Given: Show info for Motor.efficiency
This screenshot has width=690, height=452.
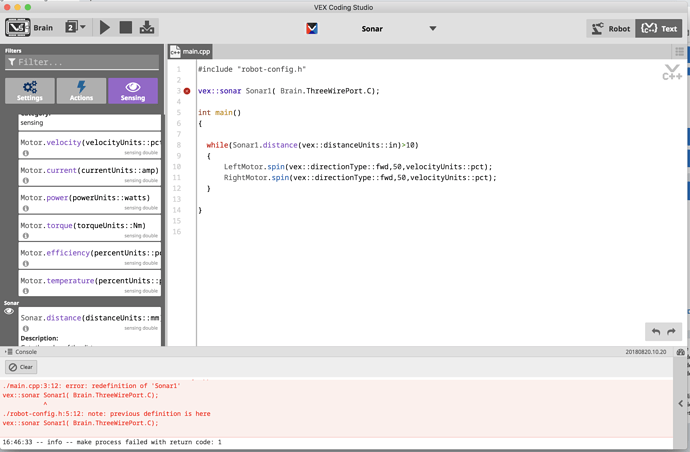Looking at the screenshot, I should click(26, 264).
